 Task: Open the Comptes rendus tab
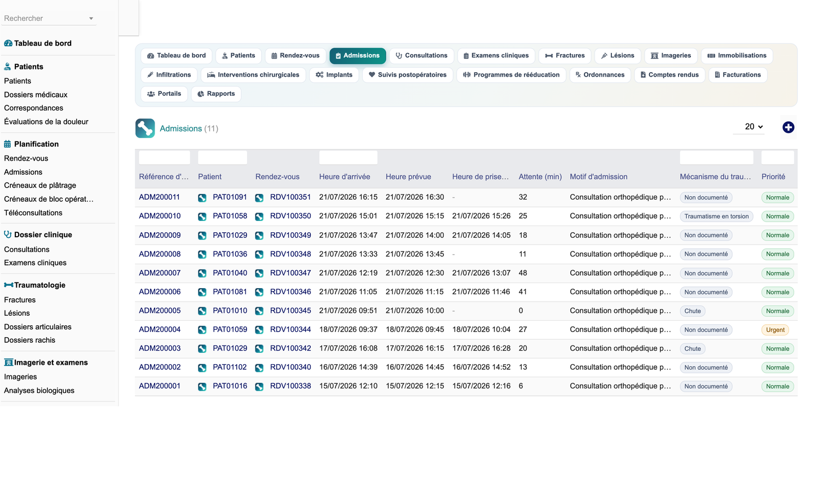(x=669, y=75)
